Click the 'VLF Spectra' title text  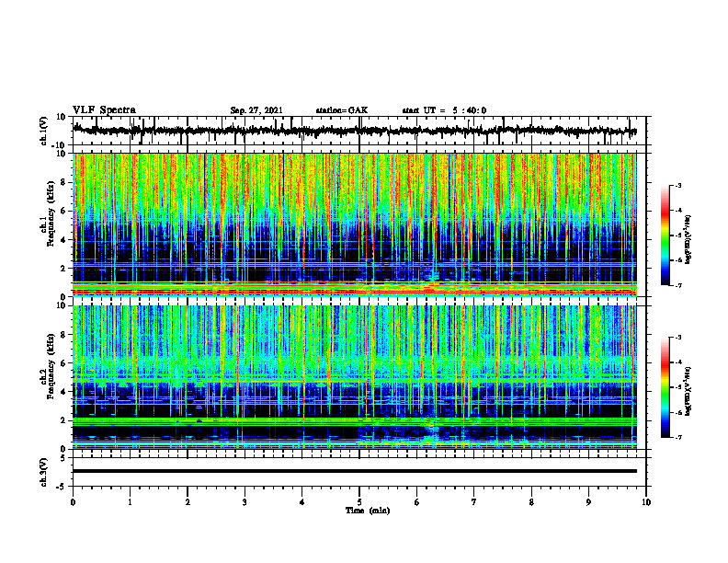[104, 110]
